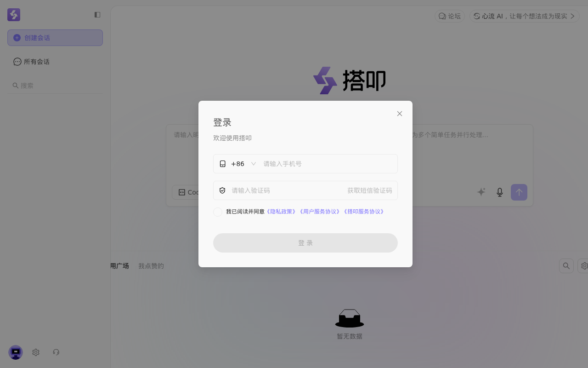The height and width of the screenshot is (368, 588).
Task: Open the 隐私政策 link
Action: 281,212
